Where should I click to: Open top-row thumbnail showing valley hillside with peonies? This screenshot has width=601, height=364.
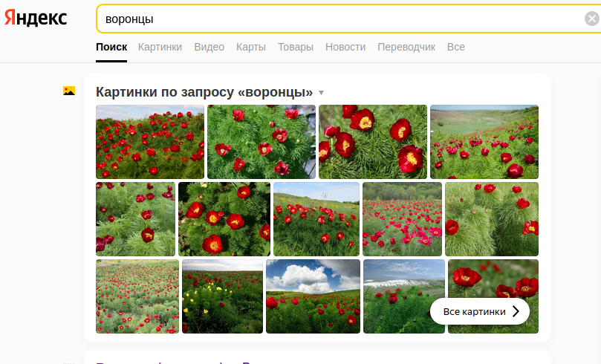pyautogui.click(x=484, y=142)
